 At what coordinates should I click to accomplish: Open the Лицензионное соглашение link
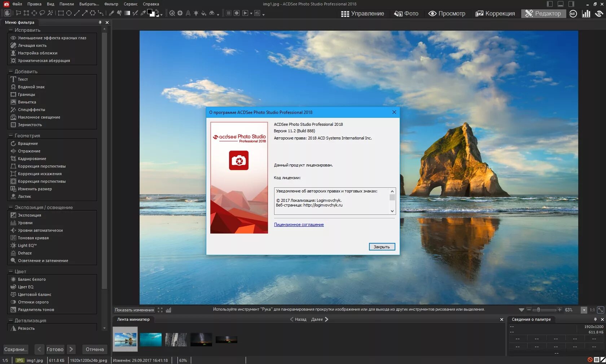coord(299,225)
